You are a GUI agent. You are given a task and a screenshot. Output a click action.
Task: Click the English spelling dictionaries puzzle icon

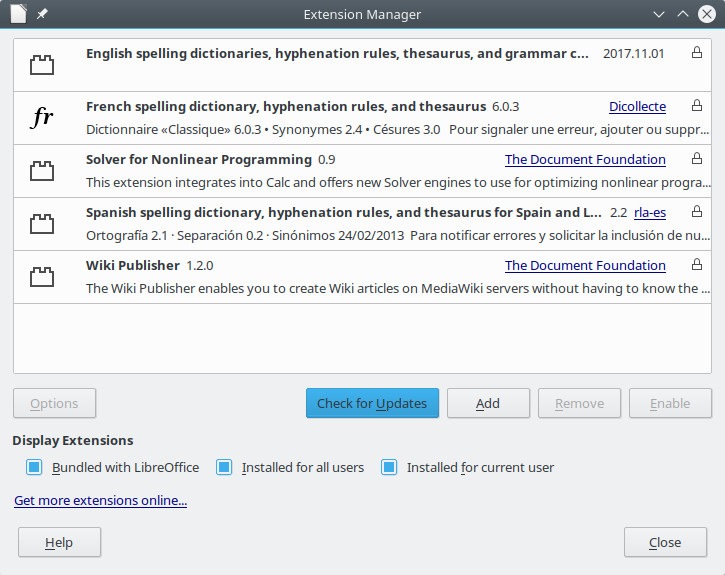41,66
